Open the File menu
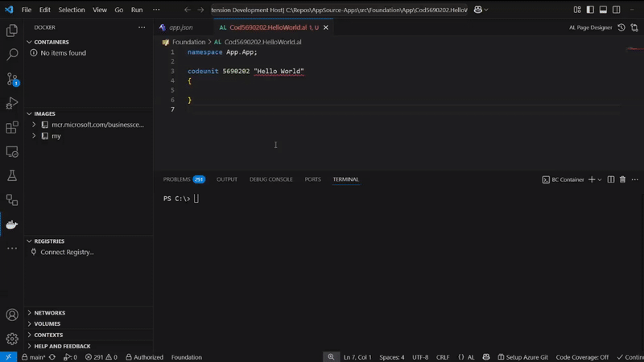 [27, 10]
